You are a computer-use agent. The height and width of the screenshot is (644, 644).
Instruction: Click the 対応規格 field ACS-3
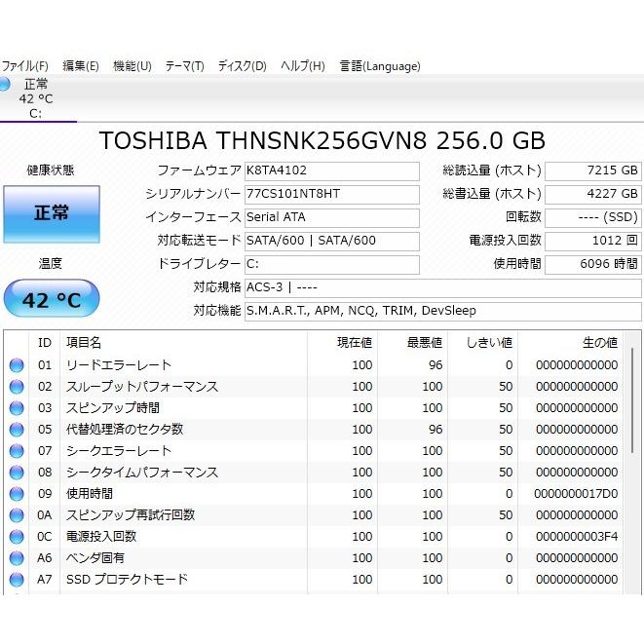[x=442, y=288]
